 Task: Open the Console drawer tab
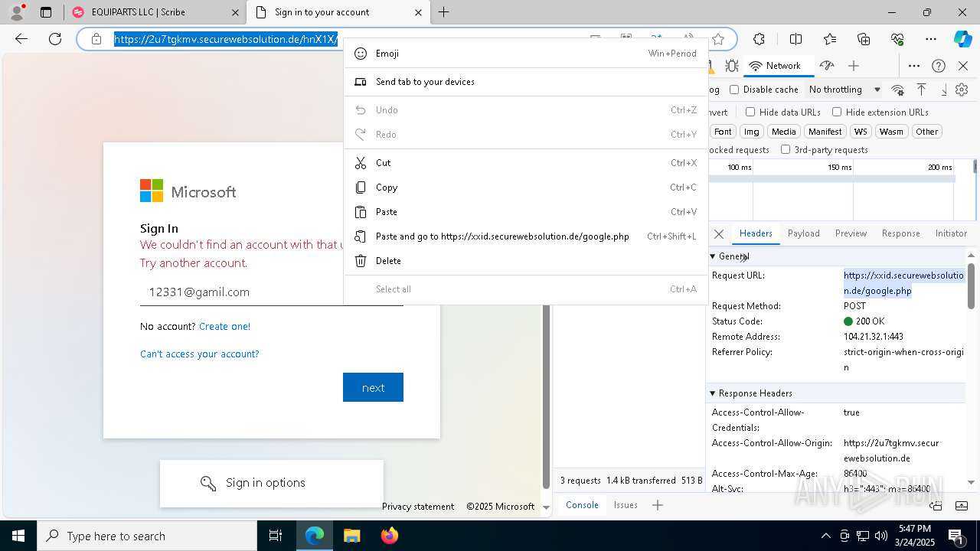click(x=582, y=505)
